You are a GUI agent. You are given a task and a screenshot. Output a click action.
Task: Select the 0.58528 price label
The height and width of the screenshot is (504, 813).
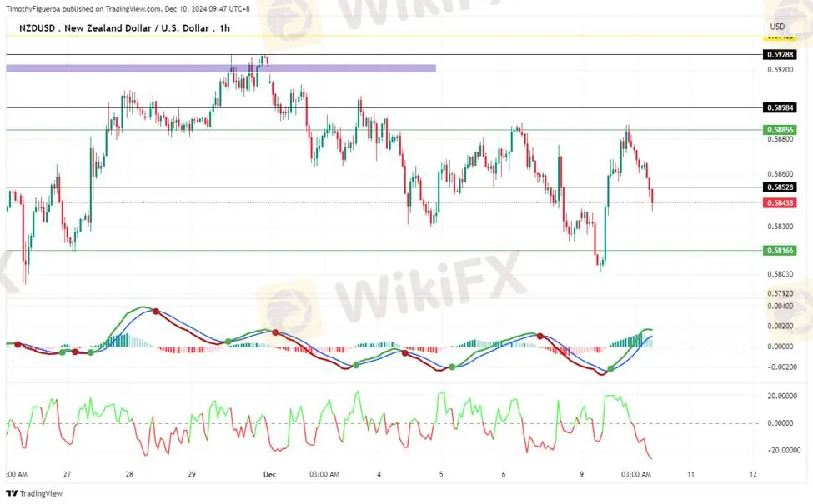780,187
